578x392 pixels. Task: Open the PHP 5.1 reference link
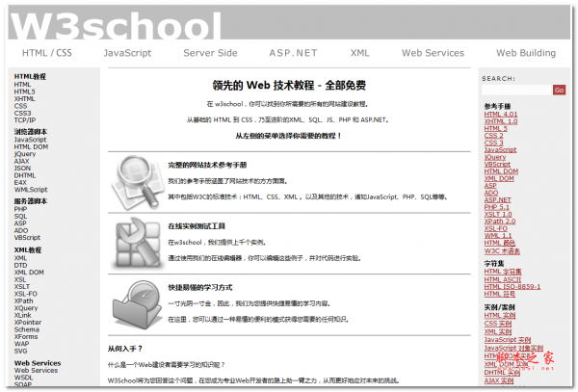point(496,207)
